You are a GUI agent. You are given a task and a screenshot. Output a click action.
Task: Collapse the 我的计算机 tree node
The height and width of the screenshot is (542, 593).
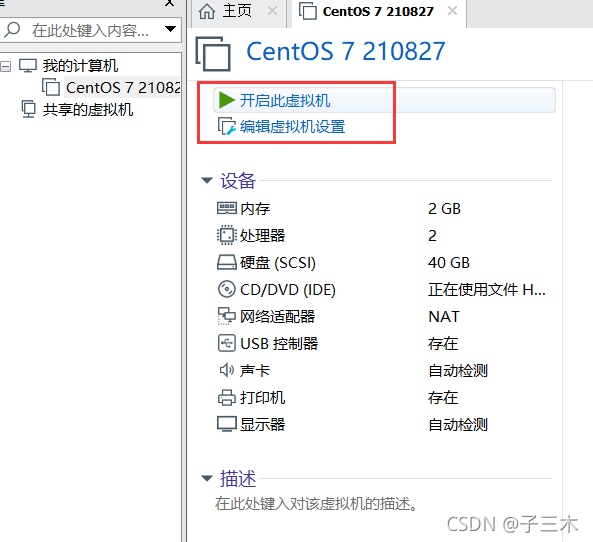[x=5, y=67]
